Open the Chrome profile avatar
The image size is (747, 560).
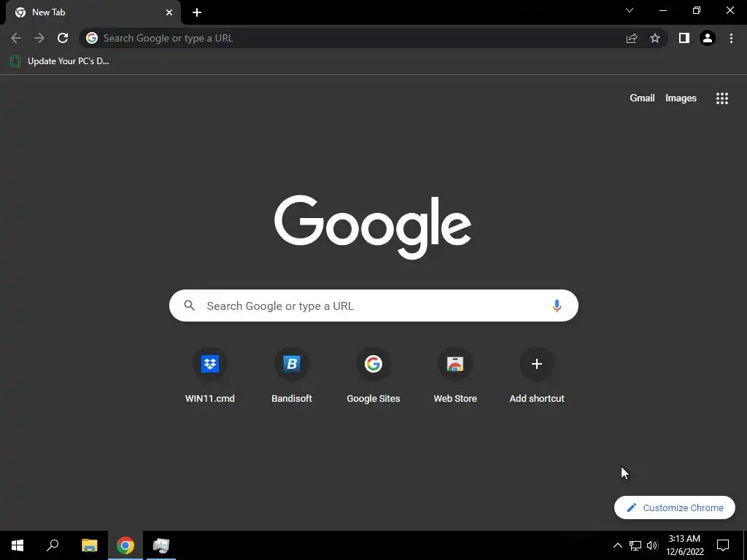point(708,38)
